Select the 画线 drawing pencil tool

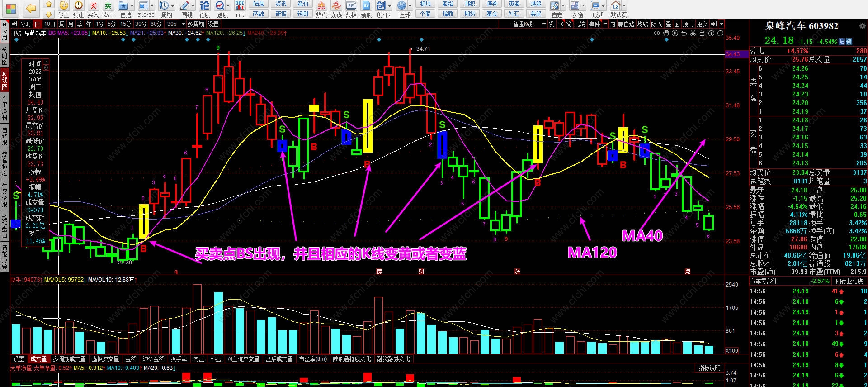click(x=184, y=5)
